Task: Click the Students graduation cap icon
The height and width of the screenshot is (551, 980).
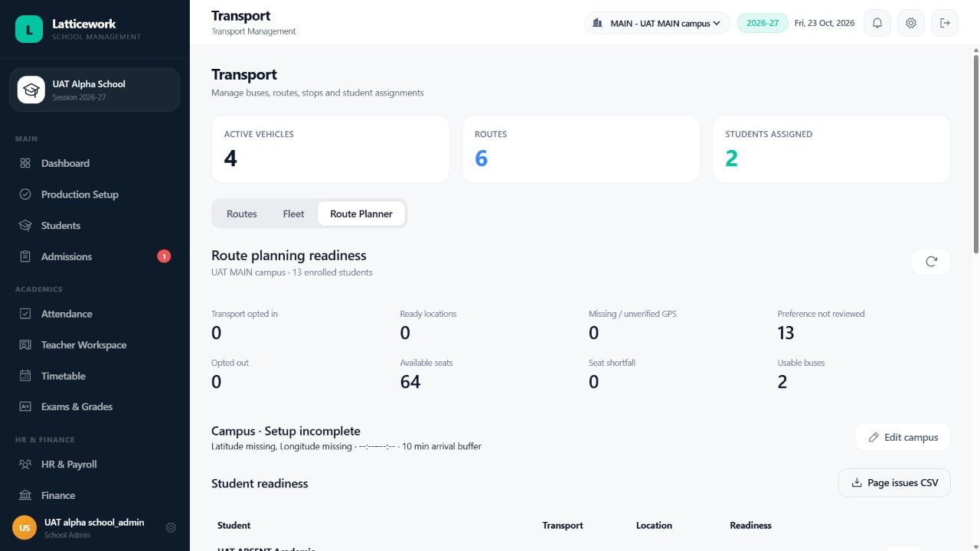Action: tap(25, 226)
